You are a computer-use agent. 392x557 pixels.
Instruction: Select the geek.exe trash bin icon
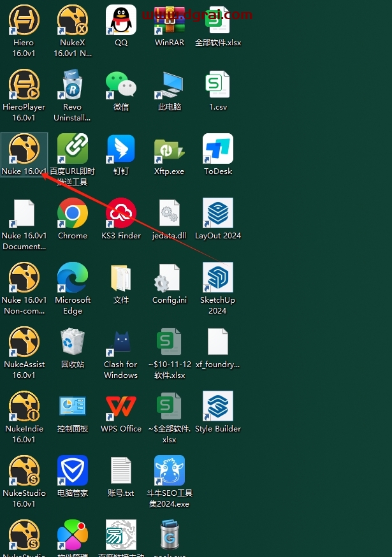(x=170, y=535)
